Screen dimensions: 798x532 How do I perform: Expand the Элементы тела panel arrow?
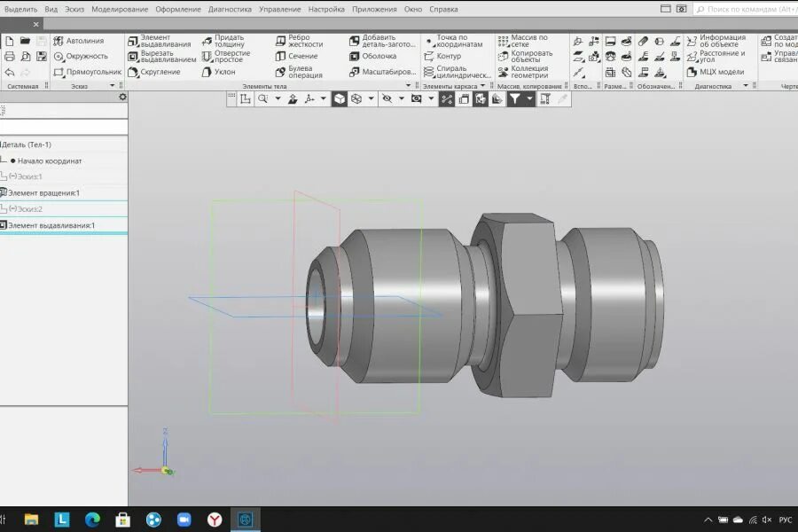pyautogui.click(x=408, y=85)
